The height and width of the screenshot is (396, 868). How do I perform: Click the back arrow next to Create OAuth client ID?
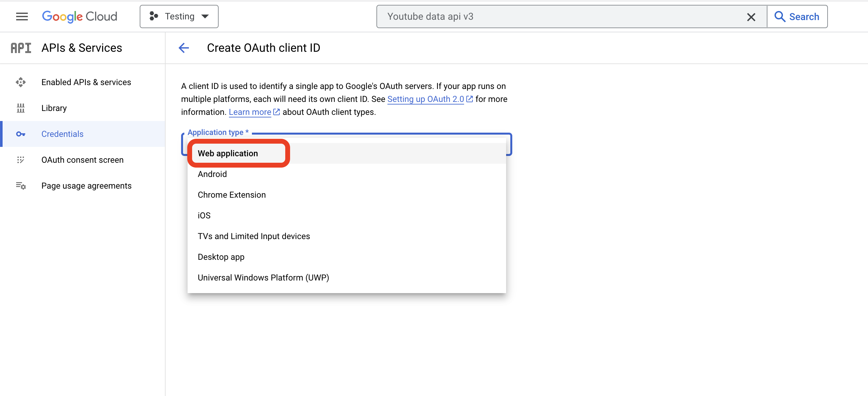[x=184, y=48]
